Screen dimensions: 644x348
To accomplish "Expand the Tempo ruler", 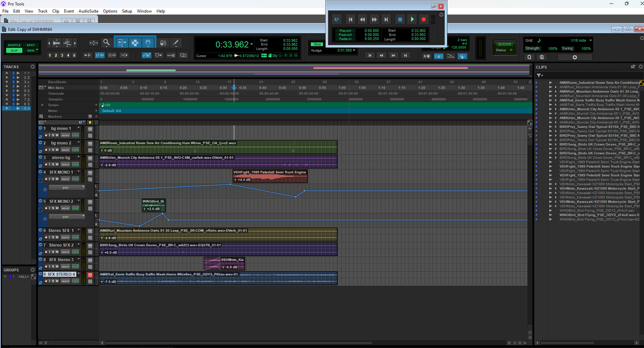I will (42, 105).
